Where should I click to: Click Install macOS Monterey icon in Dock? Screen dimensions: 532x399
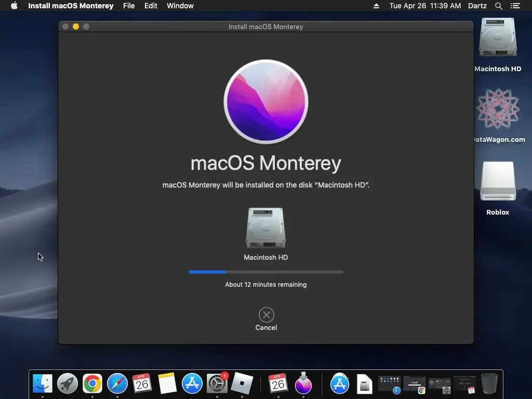point(303,384)
